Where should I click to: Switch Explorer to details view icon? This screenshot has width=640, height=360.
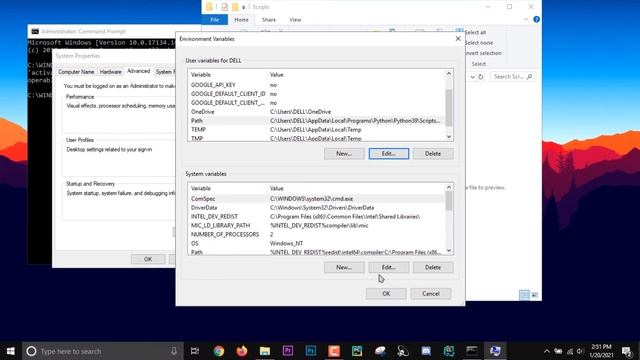[524, 295]
